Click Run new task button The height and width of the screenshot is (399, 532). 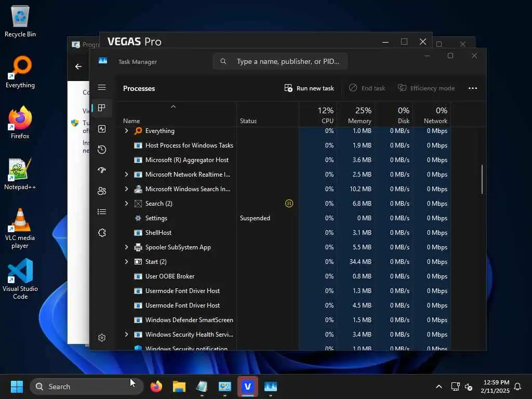click(x=309, y=88)
